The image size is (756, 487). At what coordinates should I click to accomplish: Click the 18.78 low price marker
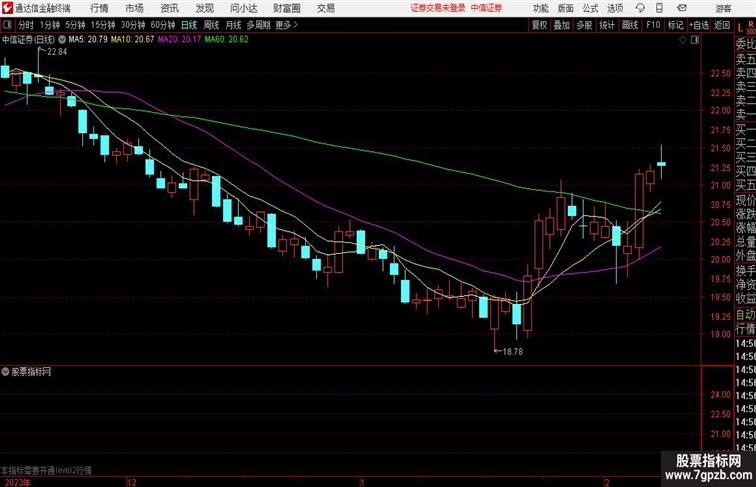[513, 352]
